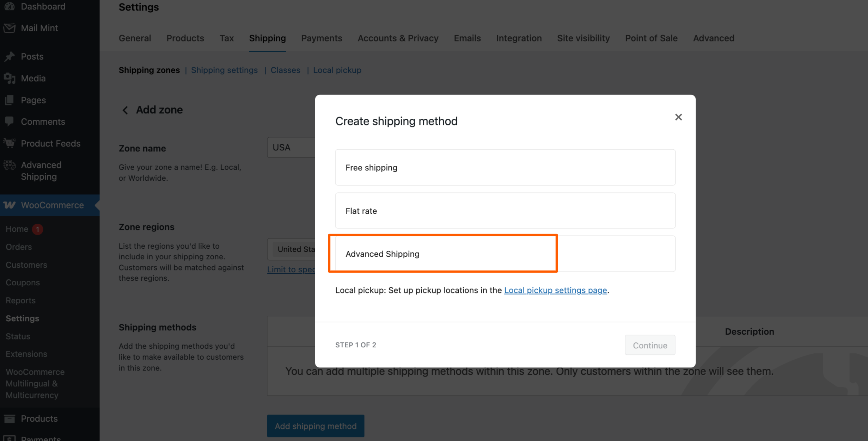Select Flat rate method option

505,211
